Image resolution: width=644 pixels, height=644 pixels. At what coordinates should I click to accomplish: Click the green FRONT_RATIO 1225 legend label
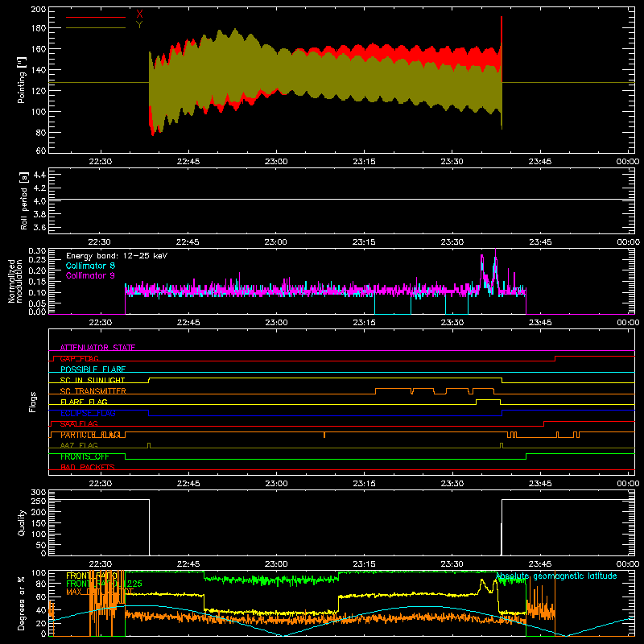coord(104,584)
